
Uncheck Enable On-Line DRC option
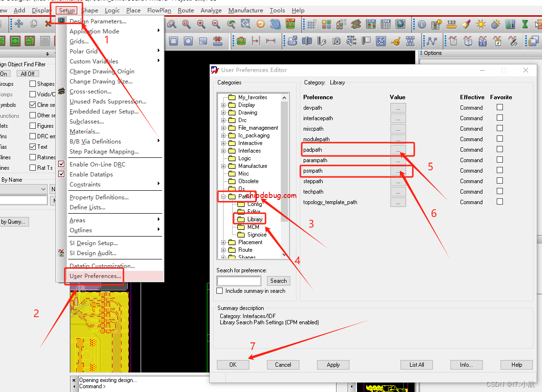[61, 164]
